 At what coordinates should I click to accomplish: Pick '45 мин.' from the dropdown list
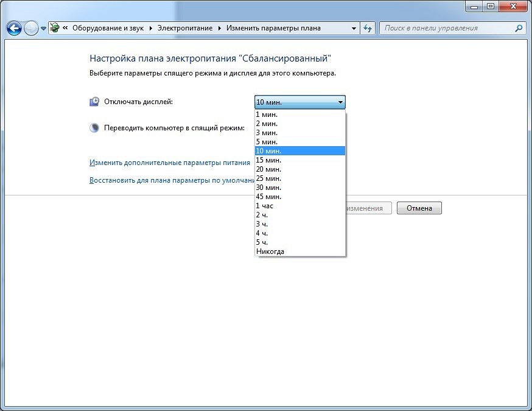point(300,197)
